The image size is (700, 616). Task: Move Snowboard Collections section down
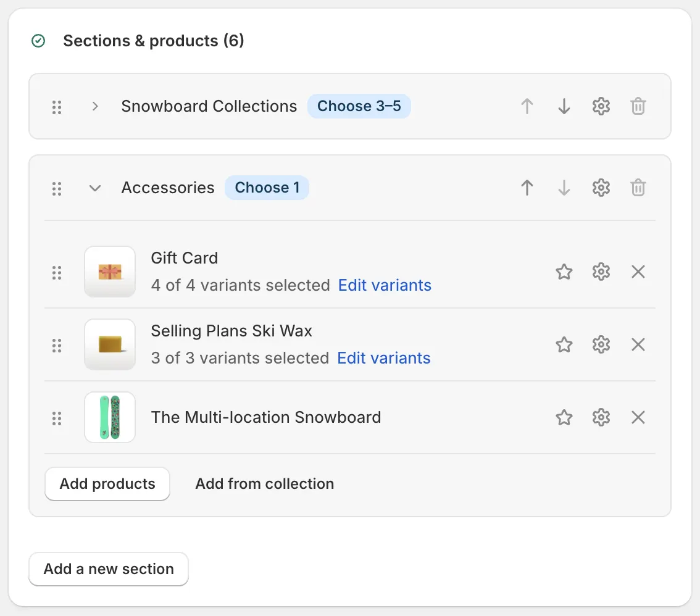click(564, 107)
